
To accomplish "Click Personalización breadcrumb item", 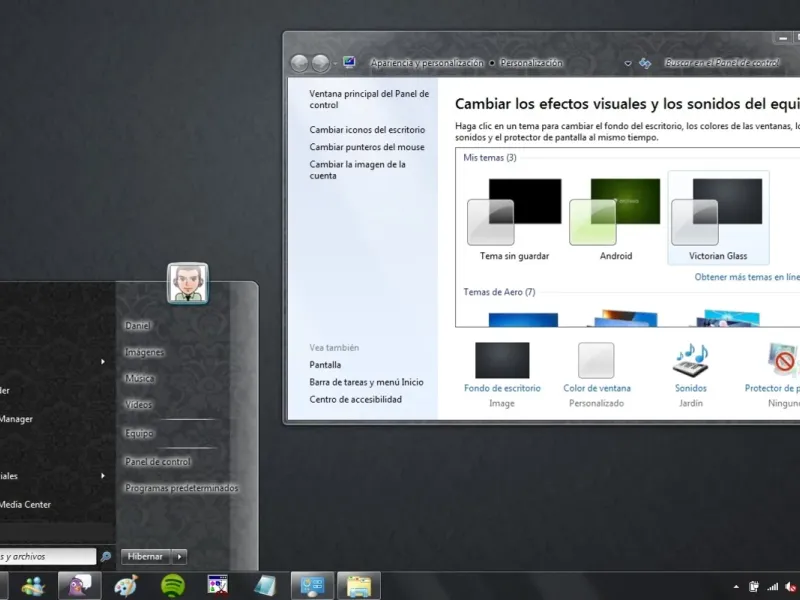I will coord(531,63).
